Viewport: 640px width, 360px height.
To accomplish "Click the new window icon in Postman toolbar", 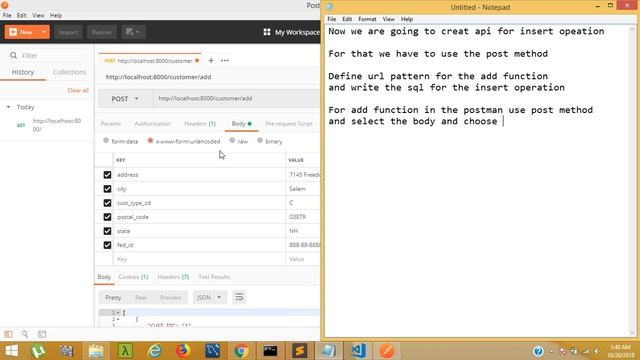I will pos(133,32).
